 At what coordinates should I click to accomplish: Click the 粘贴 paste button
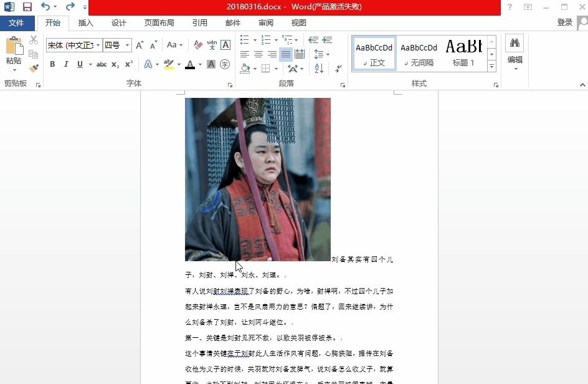pos(14,52)
